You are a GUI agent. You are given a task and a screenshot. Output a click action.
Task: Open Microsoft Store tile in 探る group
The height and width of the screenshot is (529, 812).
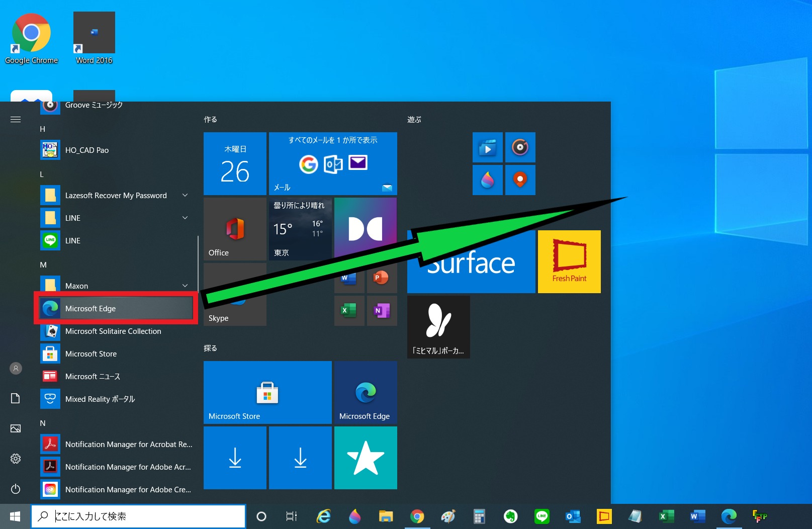pos(267,392)
